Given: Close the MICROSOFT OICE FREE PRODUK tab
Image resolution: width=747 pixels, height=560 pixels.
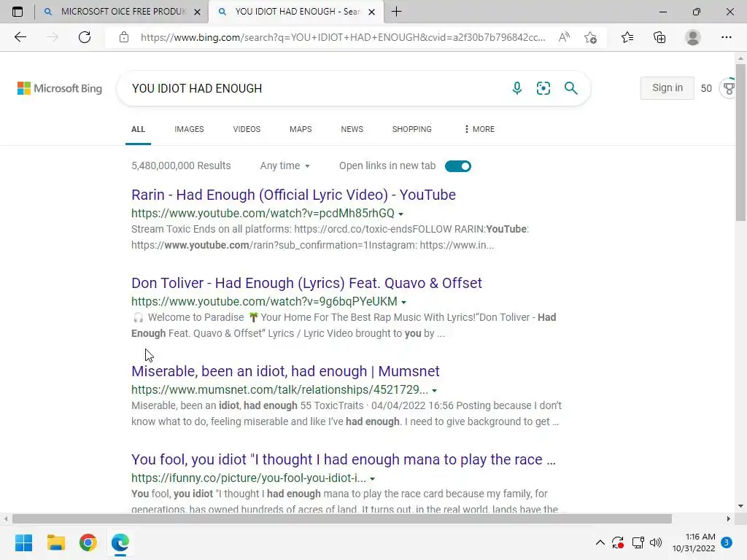Looking at the screenshot, I should click(197, 12).
